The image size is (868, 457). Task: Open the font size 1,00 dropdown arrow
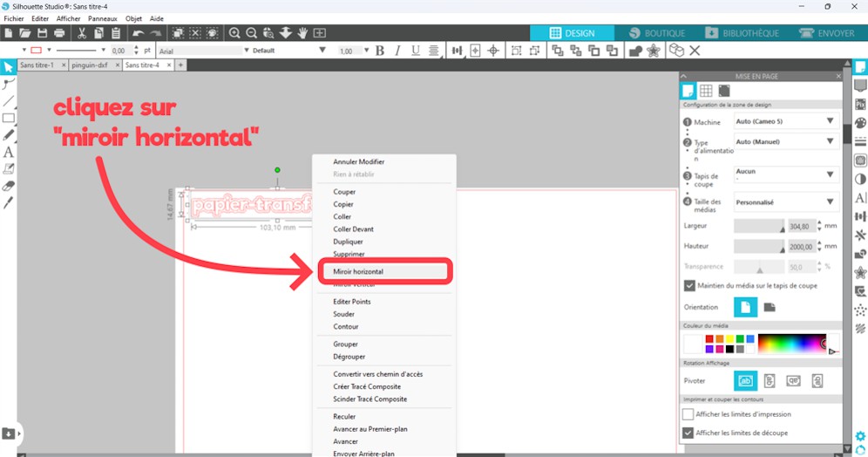click(x=366, y=51)
